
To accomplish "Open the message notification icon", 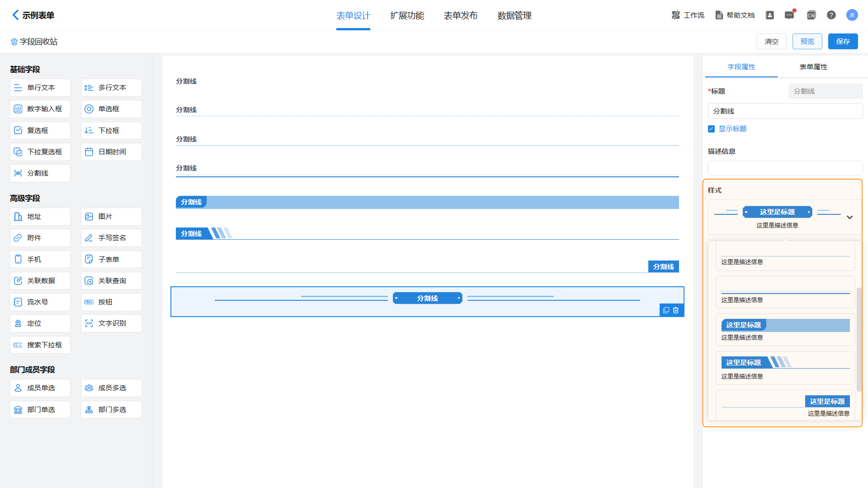I will [x=789, y=15].
